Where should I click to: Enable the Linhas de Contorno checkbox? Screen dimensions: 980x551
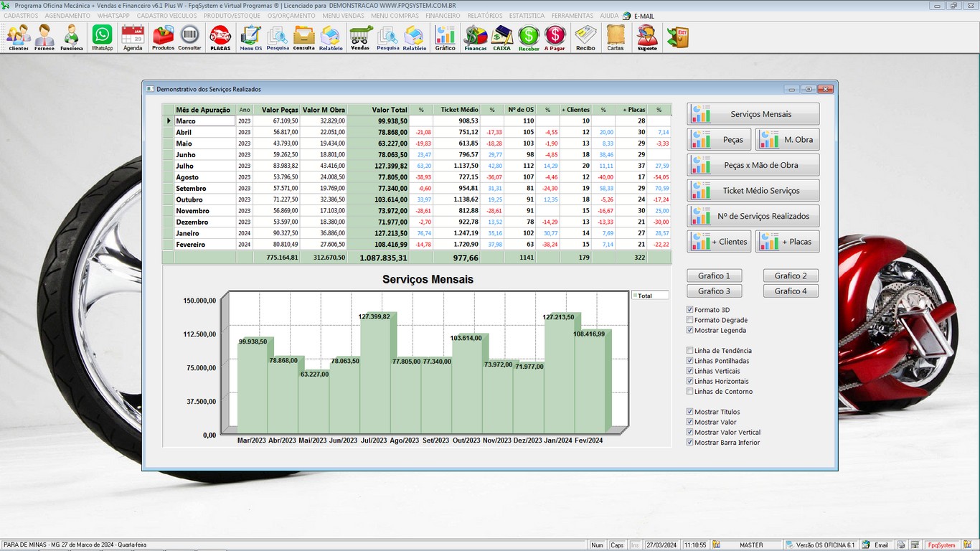click(x=690, y=391)
